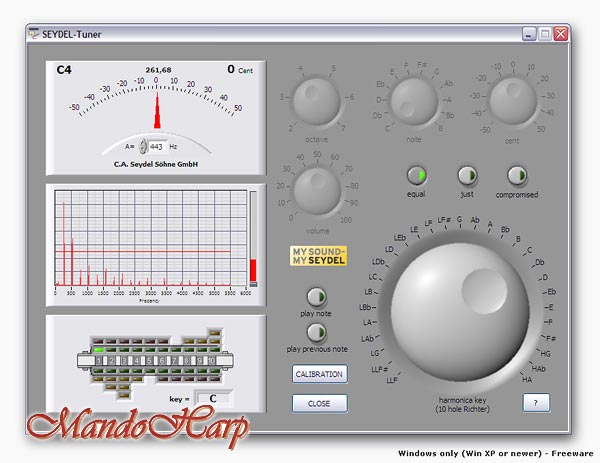Viewport: 600px width, 463px height.
Task: Select harmonica hole 3
Action: coord(124,360)
